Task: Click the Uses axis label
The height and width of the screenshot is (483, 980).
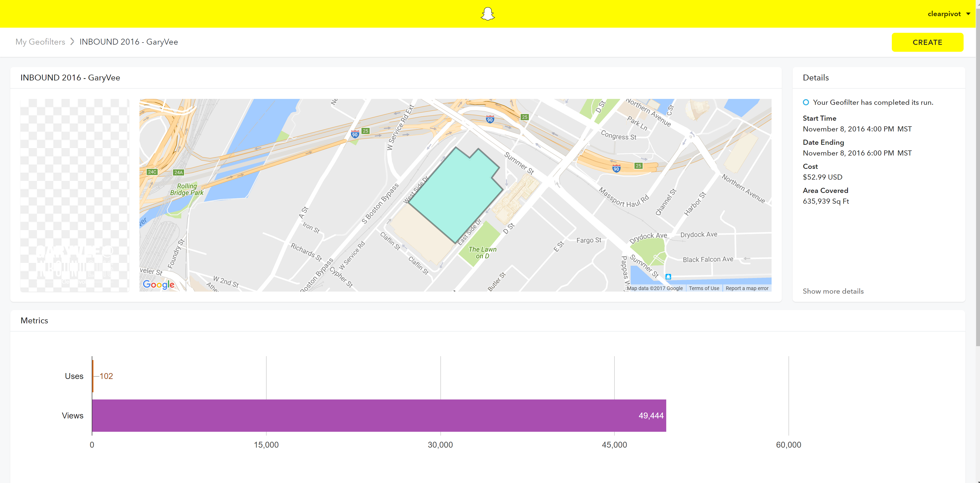Action: pos(74,376)
